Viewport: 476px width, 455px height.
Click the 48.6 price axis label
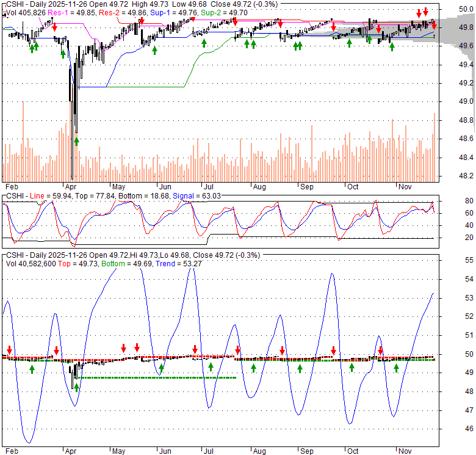click(x=466, y=139)
